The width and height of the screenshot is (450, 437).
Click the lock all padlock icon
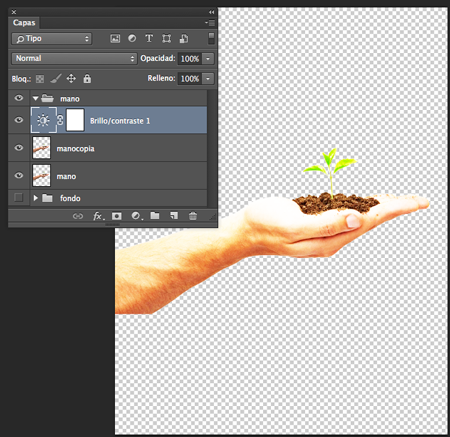click(87, 79)
